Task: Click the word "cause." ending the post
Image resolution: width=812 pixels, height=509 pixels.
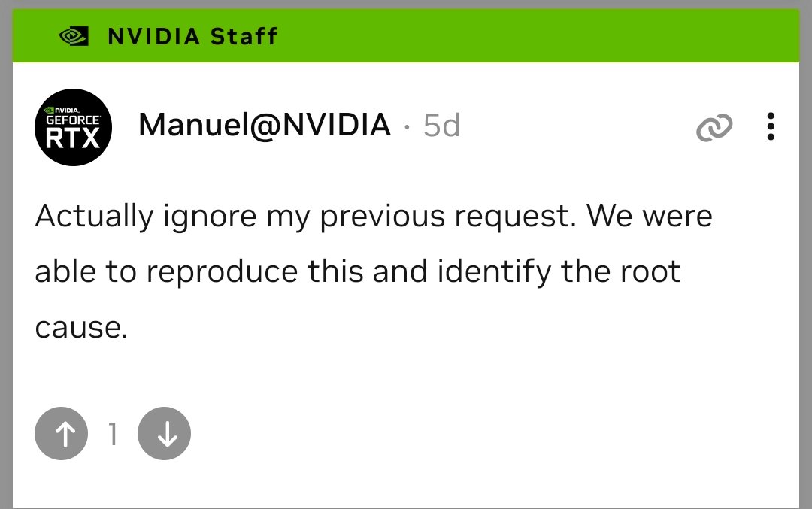Action: (x=78, y=326)
